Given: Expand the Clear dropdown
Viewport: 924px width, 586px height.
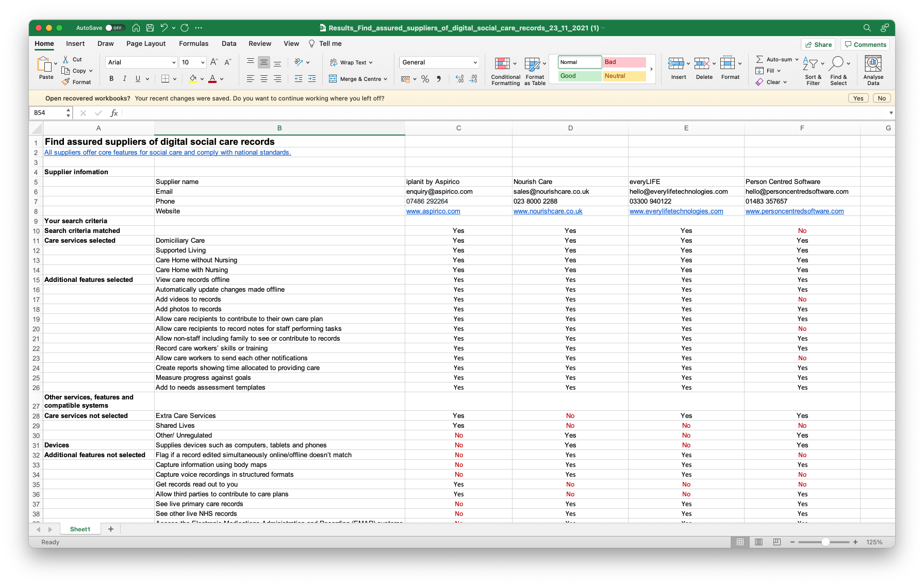Looking at the screenshot, I should pos(785,82).
